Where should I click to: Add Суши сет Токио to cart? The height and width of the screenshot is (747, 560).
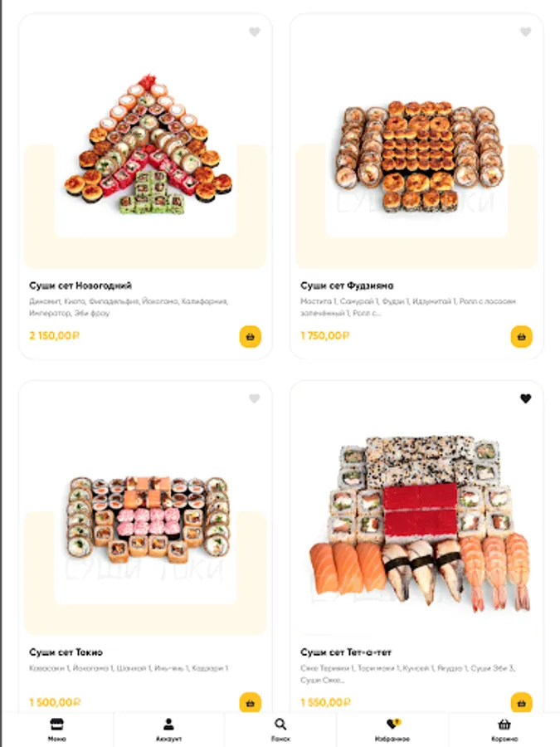tap(250, 702)
